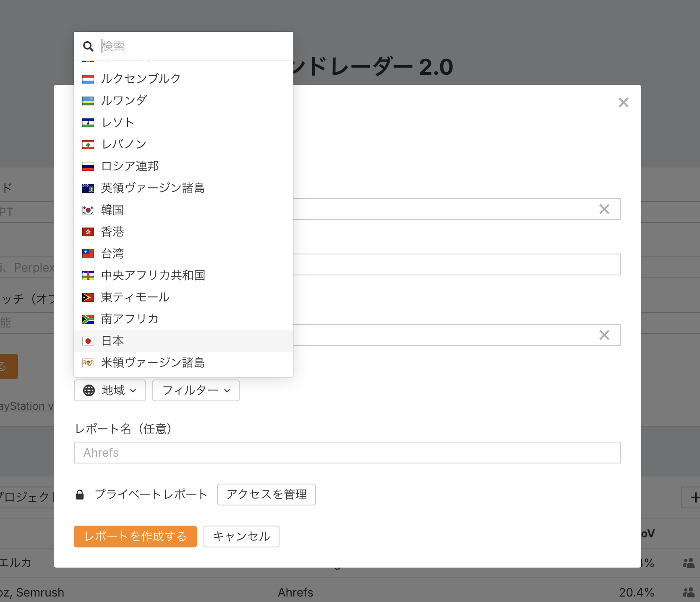Screen dimensions: 700x602
Task: Focus the report name field showing Ahrefs
Action: click(x=347, y=453)
